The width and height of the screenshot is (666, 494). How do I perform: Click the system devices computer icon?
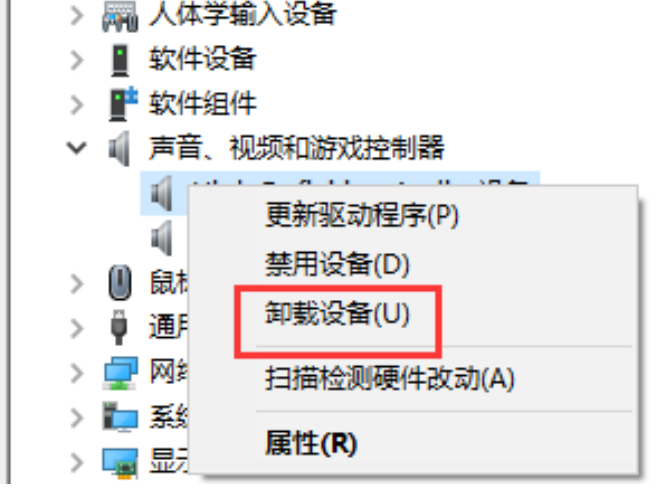(120, 417)
